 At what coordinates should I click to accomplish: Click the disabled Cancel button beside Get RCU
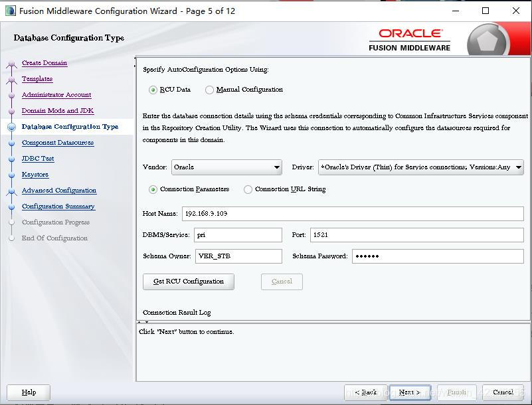click(x=282, y=282)
